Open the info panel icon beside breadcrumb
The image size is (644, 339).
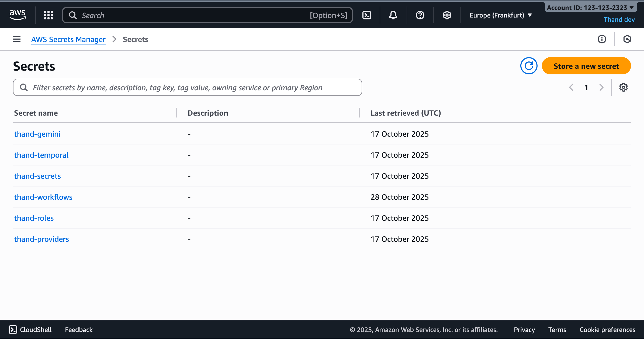click(x=602, y=39)
